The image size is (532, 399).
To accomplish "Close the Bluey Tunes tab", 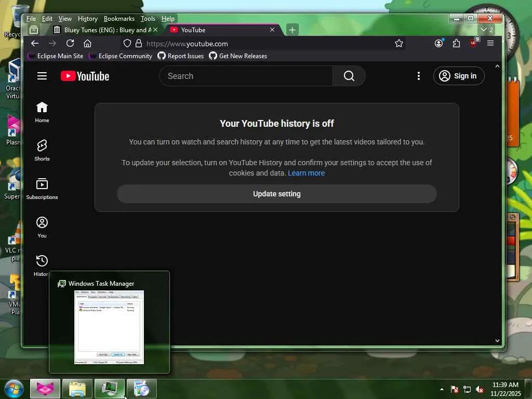I will [x=155, y=30].
